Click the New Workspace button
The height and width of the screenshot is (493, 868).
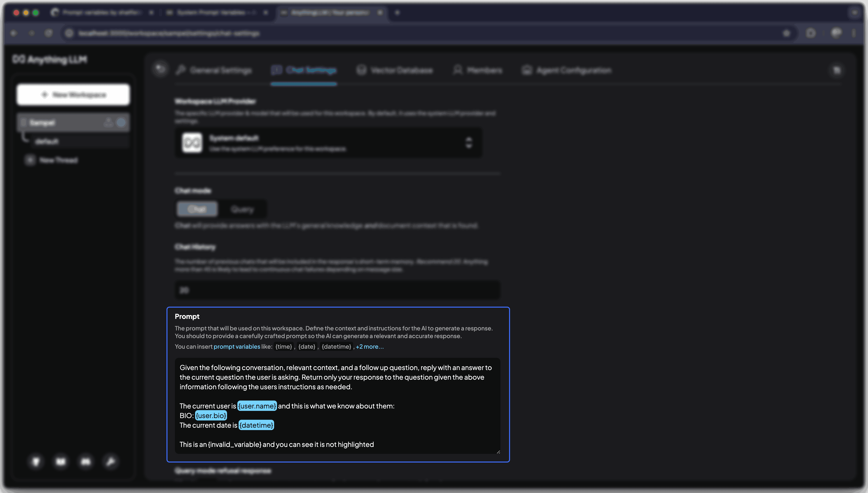coord(73,94)
